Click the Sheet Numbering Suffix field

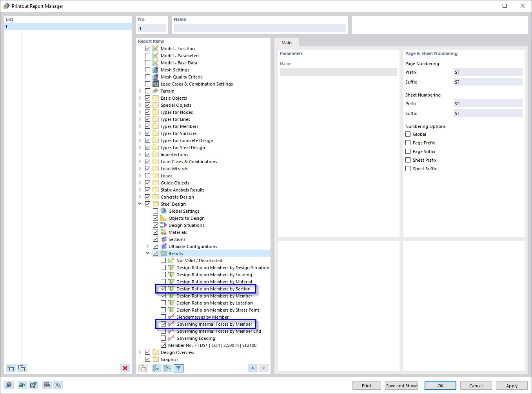pos(488,113)
